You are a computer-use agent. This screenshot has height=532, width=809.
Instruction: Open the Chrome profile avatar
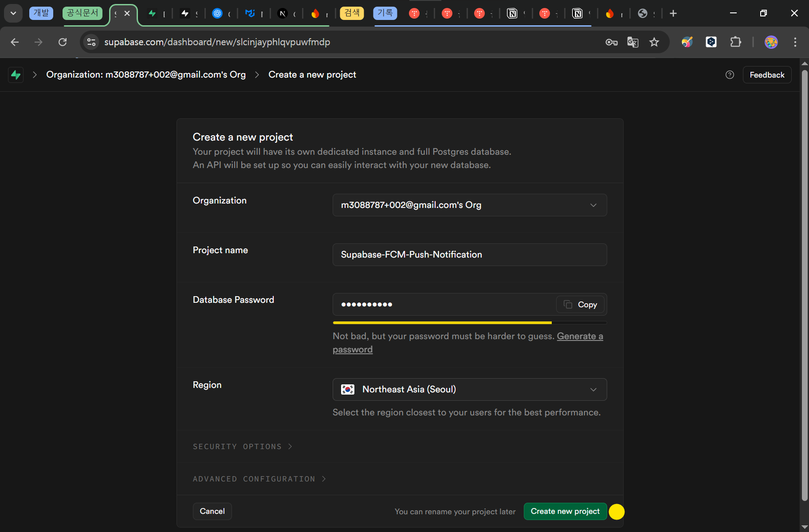[771, 42]
